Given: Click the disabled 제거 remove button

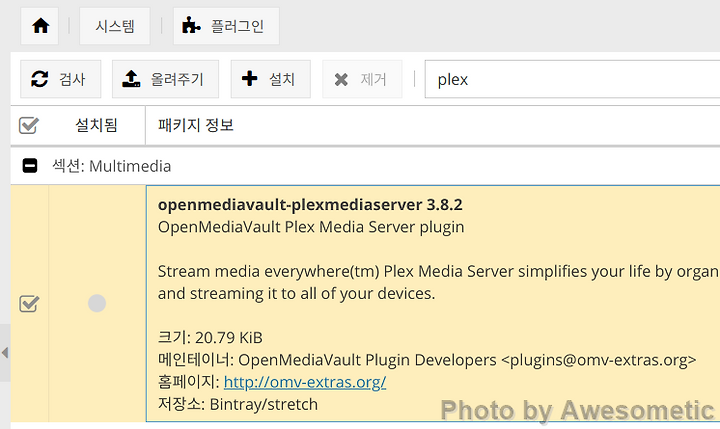Looking at the screenshot, I should [x=362, y=79].
